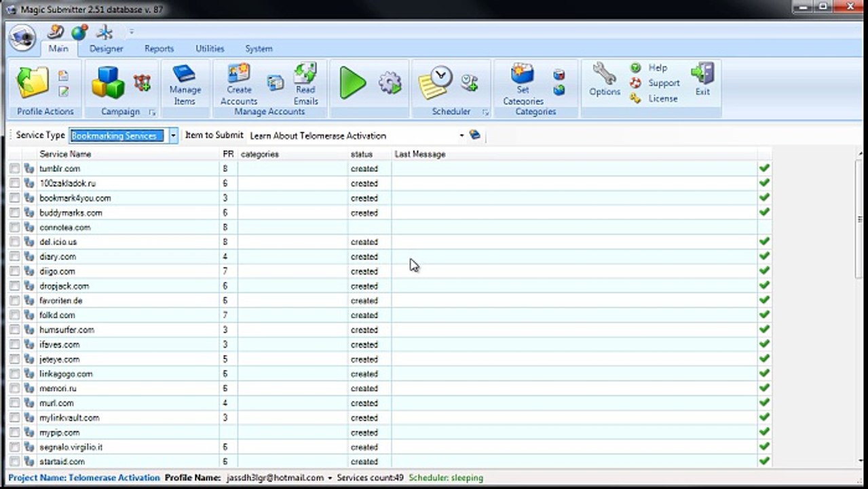Viewport: 868px width, 489px height.
Task: Open Manage Items book button
Action: (184, 86)
